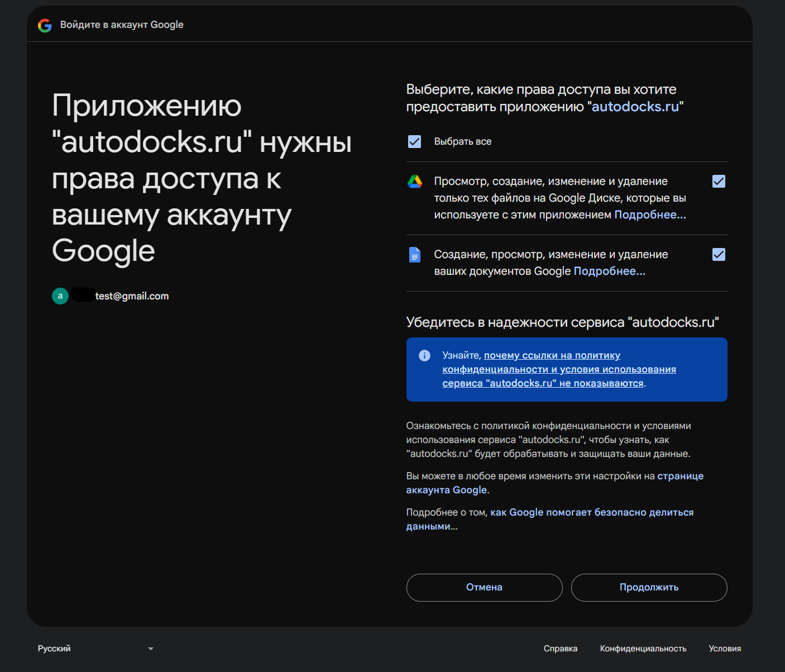Open the autodocks.ru app link in heading
The height and width of the screenshot is (672, 785).
tap(635, 107)
